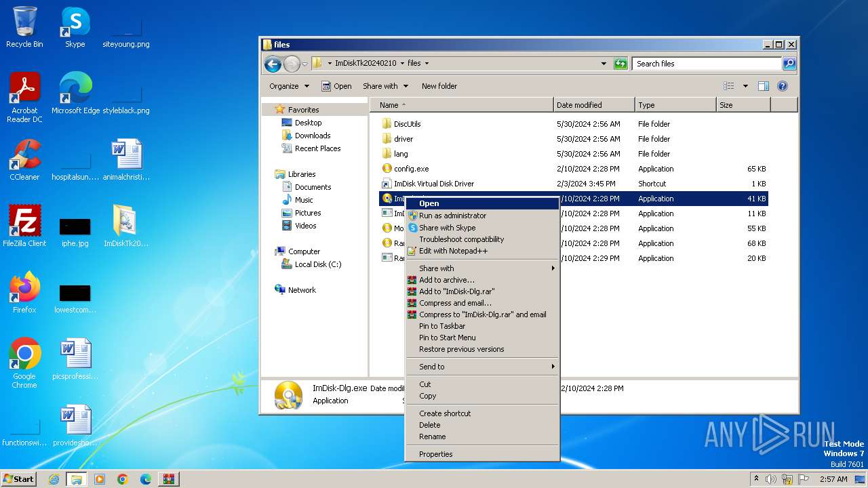Select the lang folder icon
This screenshot has width=868, height=488.
click(x=387, y=154)
